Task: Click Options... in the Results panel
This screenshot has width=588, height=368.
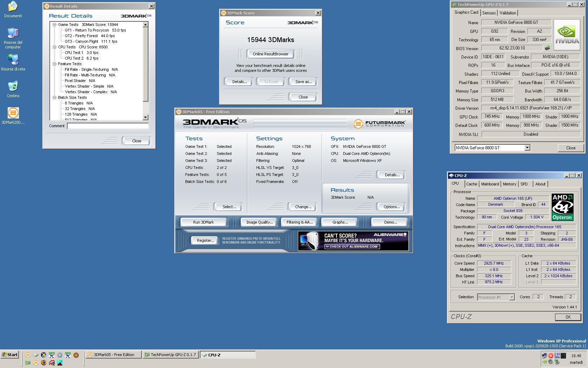Action: coord(391,207)
